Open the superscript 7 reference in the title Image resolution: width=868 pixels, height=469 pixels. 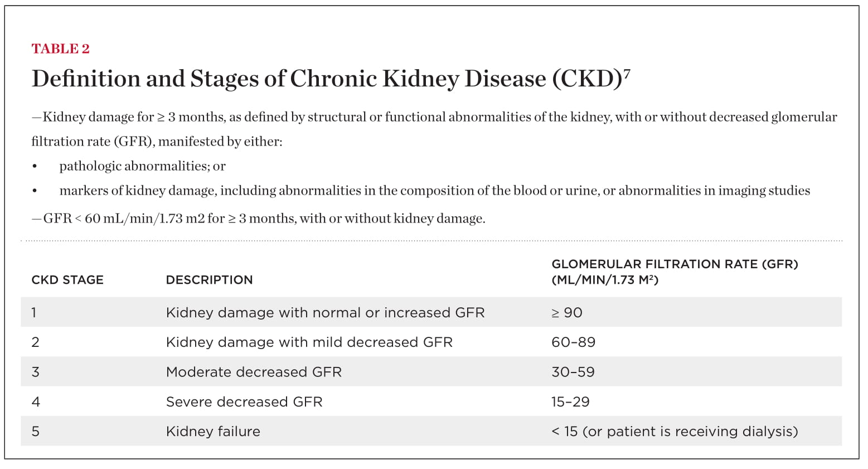627,72
